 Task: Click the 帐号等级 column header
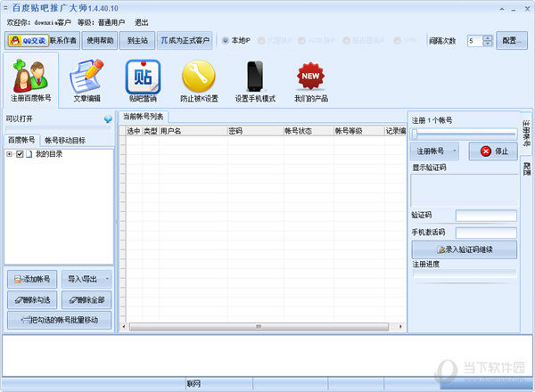coord(358,131)
